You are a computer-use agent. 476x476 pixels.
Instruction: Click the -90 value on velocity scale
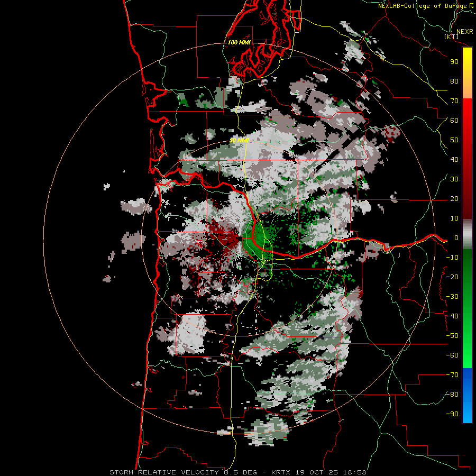tap(452, 414)
